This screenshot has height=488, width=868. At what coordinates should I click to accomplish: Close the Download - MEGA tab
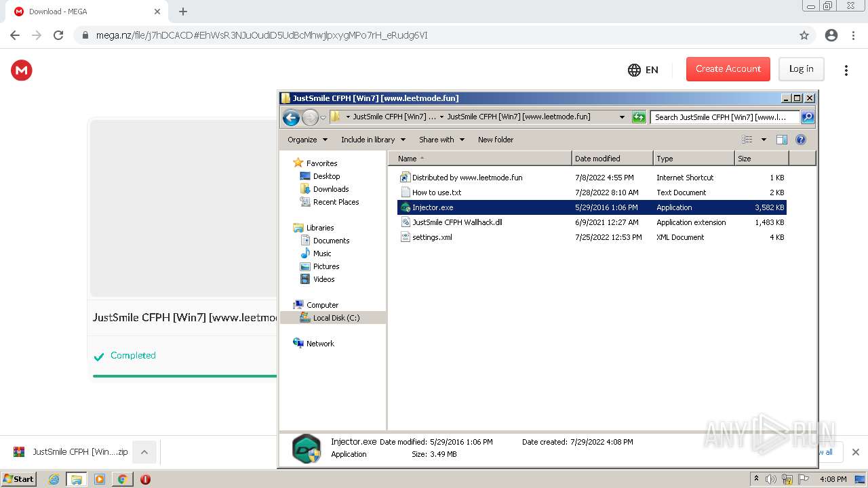(157, 12)
